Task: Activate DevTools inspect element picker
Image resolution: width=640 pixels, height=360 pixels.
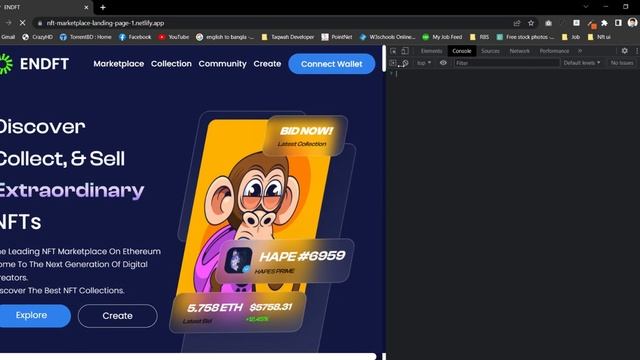Action: click(x=393, y=51)
